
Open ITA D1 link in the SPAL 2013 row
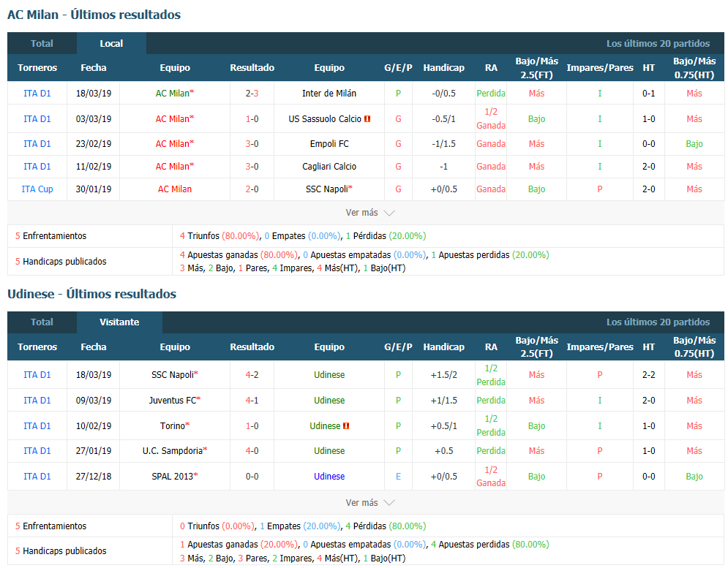click(x=37, y=477)
